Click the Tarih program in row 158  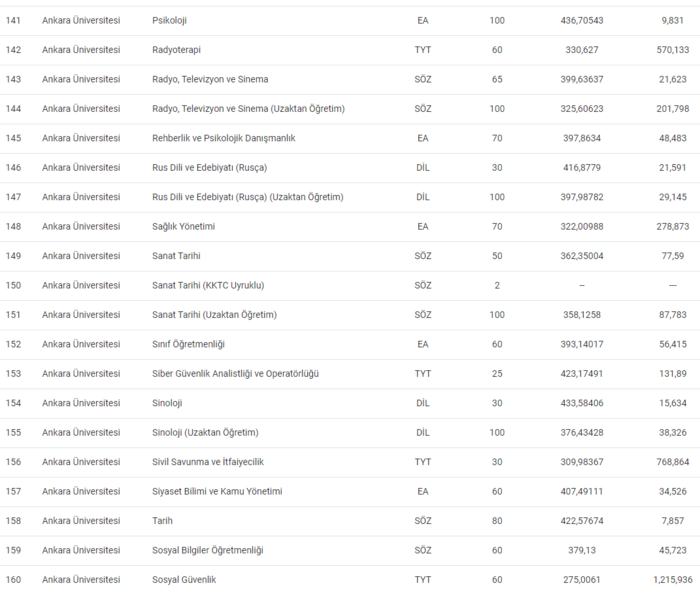coord(163,521)
